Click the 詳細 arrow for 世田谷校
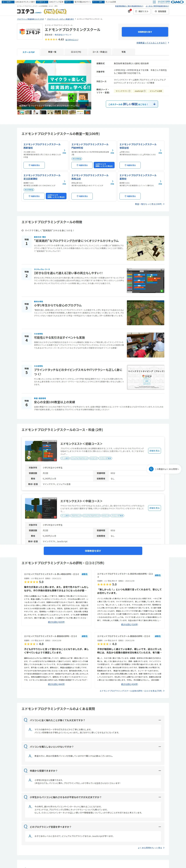186x868 pixels. click(160, 151)
